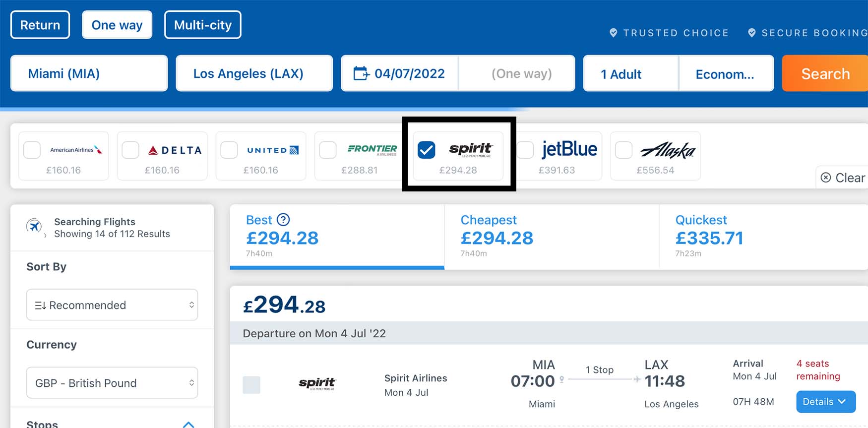Click the JetBlue airline logo

569,149
